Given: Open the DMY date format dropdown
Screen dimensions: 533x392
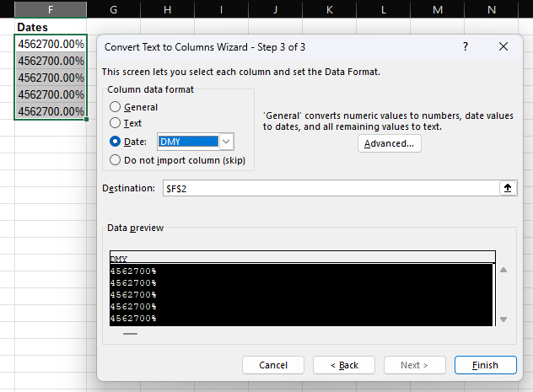Looking at the screenshot, I should click(x=226, y=142).
